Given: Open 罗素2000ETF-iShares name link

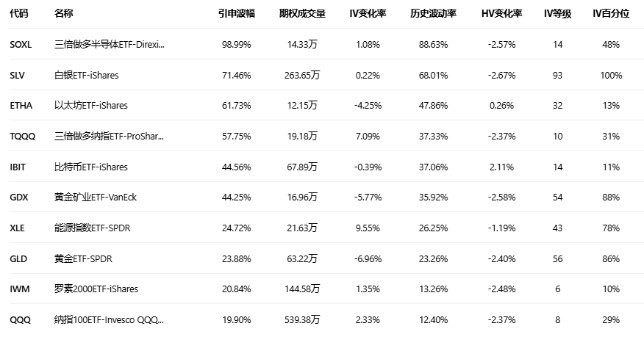Looking at the screenshot, I should click(96, 289).
